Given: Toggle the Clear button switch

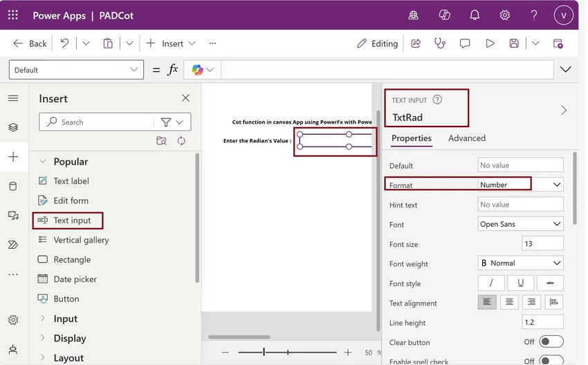Looking at the screenshot, I should click(551, 341).
